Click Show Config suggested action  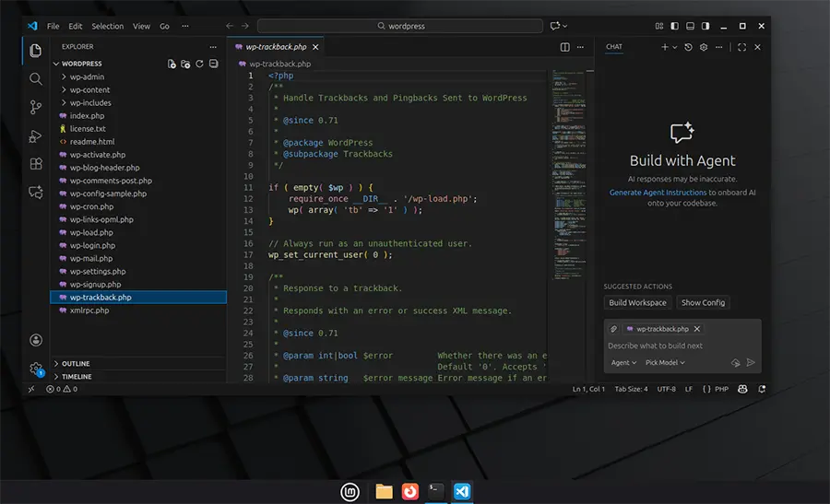703,302
